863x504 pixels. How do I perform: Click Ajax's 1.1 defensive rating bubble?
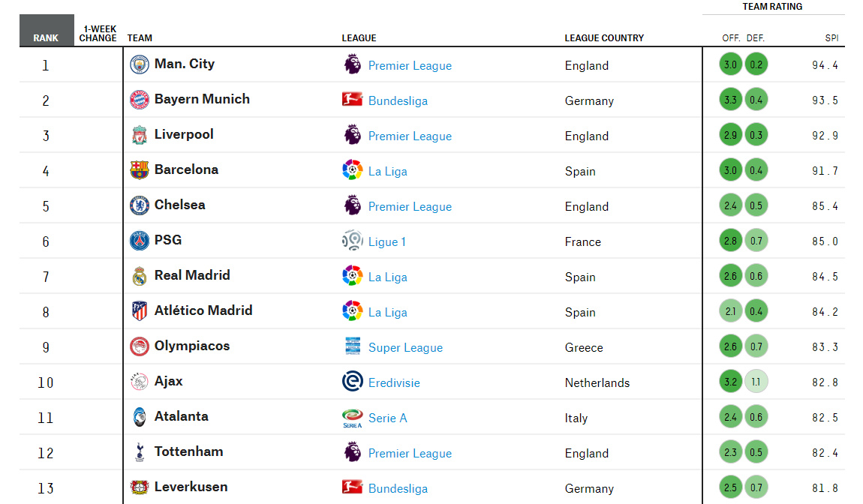coord(756,381)
